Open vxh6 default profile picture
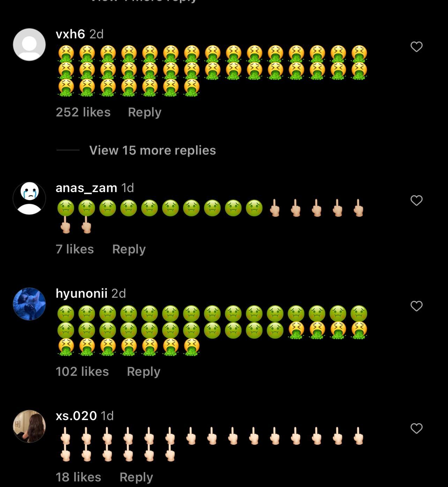The width and height of the screenshot is (448, 487). 29,45
